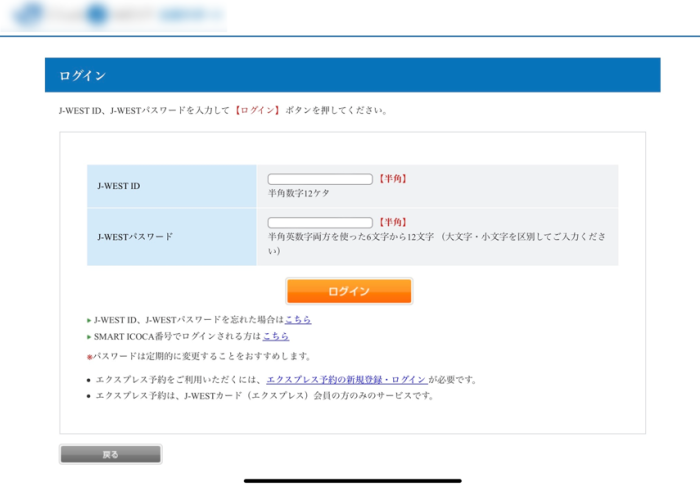Click the J-WEST ID input field
The width and height of the screenshot is (700, 487).
coord(319,179)
